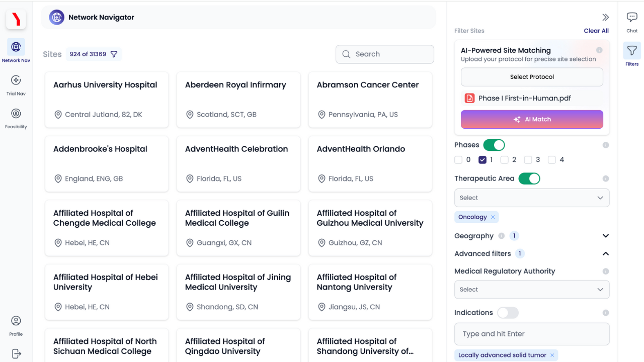Click the AI Match button
The width and height of the screenshot is (644, 362).
[532, 119]
